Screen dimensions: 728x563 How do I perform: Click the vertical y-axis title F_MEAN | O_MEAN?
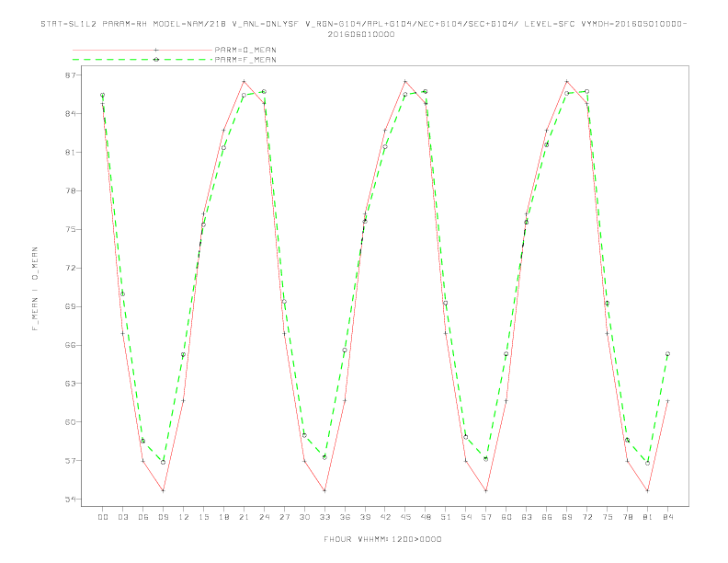(35, 289)
